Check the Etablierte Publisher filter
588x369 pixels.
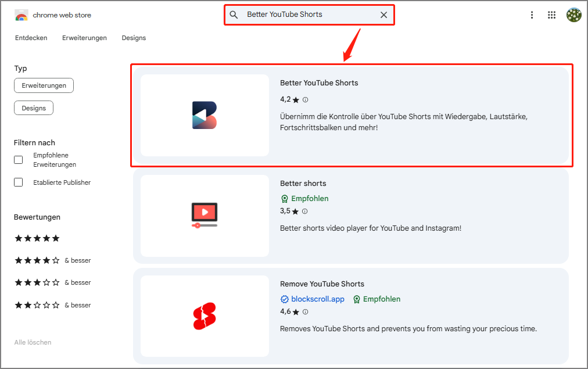pos(18,182)
